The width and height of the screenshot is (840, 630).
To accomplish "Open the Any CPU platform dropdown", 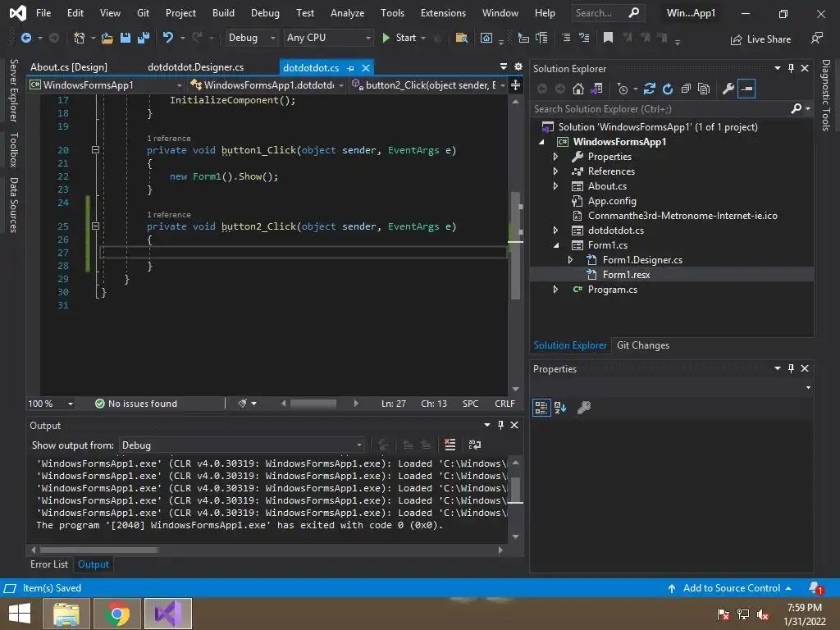I will pos(328,38).
